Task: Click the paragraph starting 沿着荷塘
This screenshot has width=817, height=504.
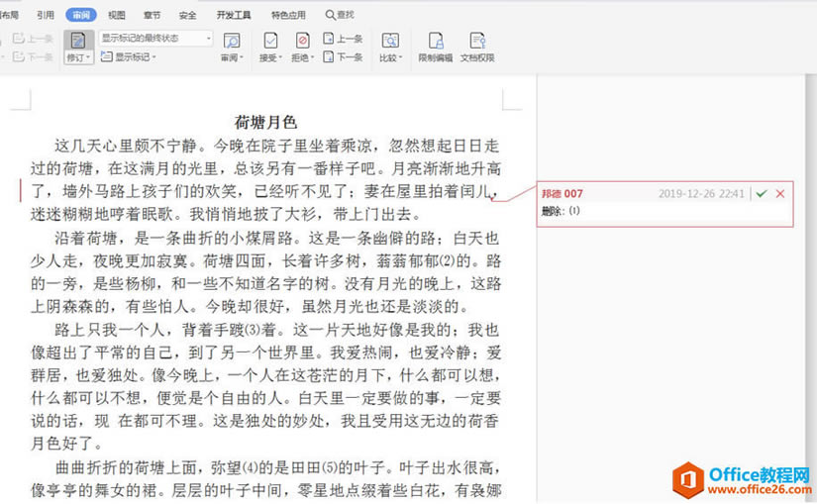Action: click(x=265, y=272)
